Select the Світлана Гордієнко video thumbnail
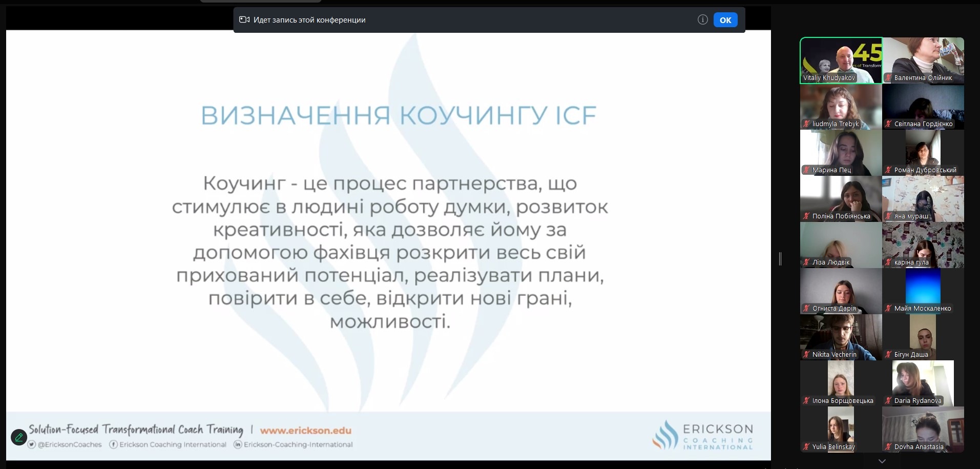 pos(923,106)
